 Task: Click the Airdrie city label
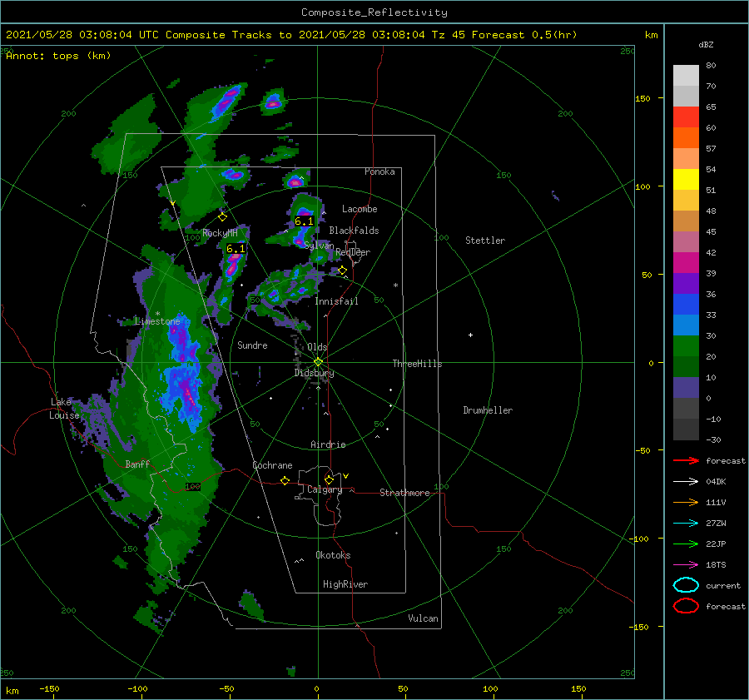coord(328,444)
